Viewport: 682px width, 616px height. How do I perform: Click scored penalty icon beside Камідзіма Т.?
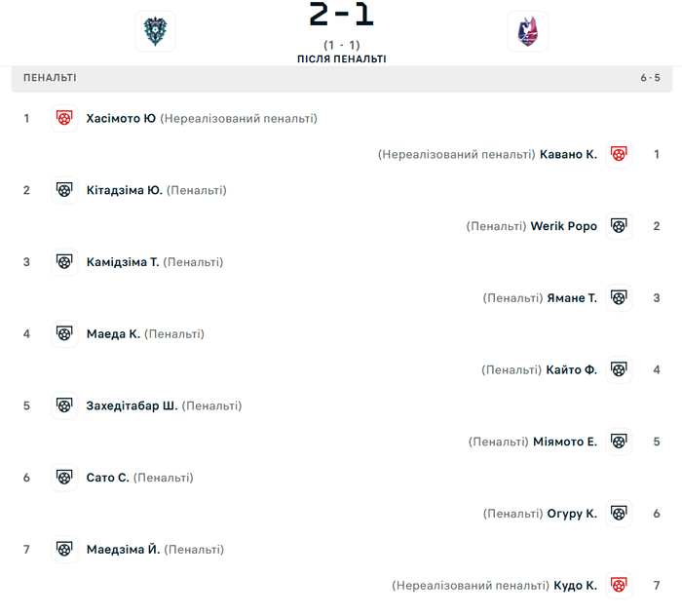(x=64, y=262)
